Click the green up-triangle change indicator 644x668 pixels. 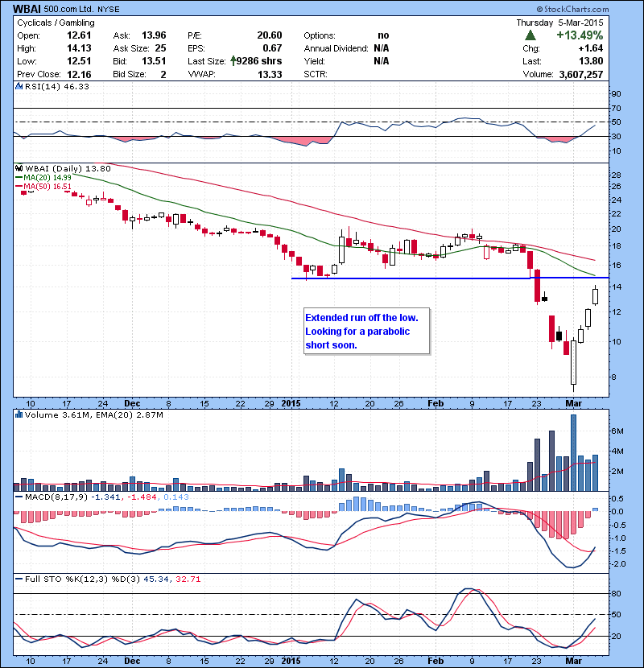click(530, 35)
